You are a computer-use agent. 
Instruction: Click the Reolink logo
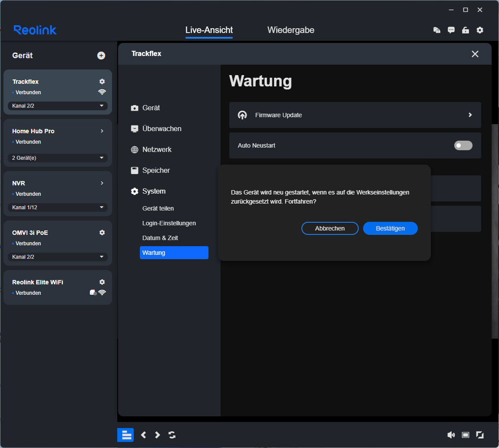point(35,30)
